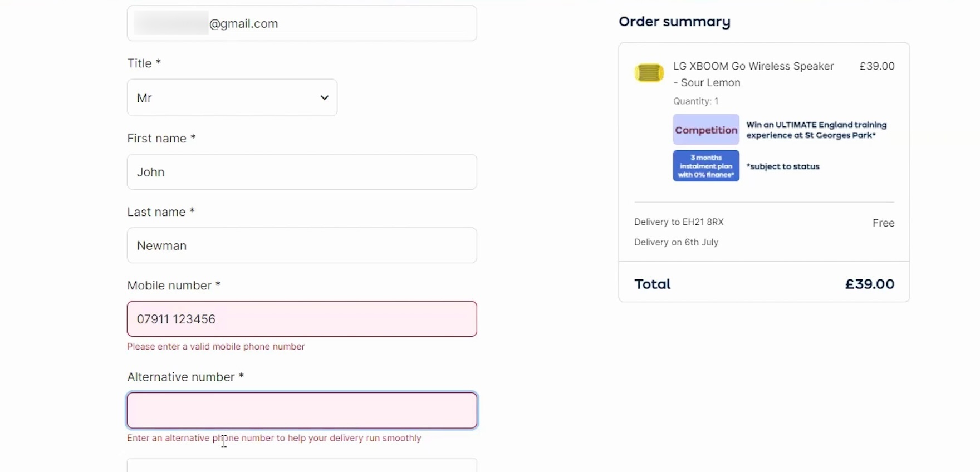Viewport: 980px width, 472px height.
Task: Click the blue 3 months instalment plan badge
Action: click(706, 166)
